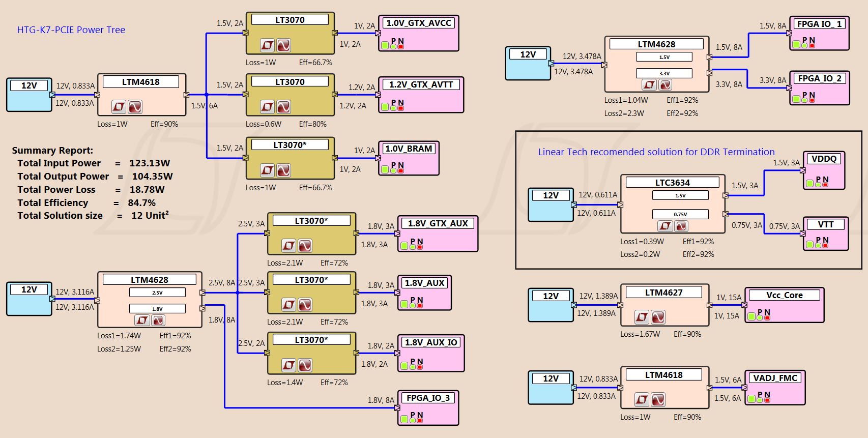
Task: Select the 12V source feeding LTM4627
Action: [x=551, y=304]
